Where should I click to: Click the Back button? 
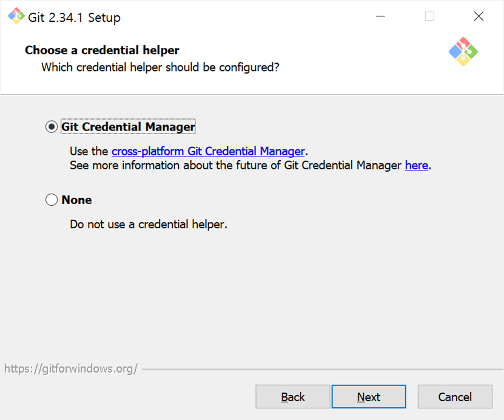click(293, 397)
